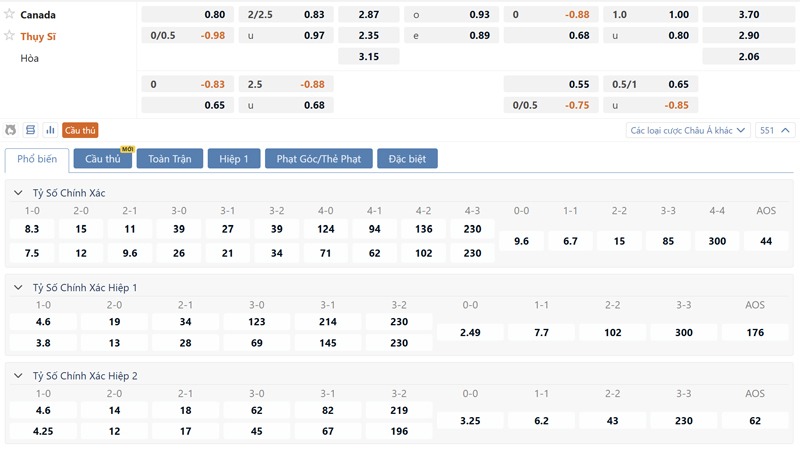Open the Toàn Trận tab
800x450 pixels.
[x=170, y=159]
